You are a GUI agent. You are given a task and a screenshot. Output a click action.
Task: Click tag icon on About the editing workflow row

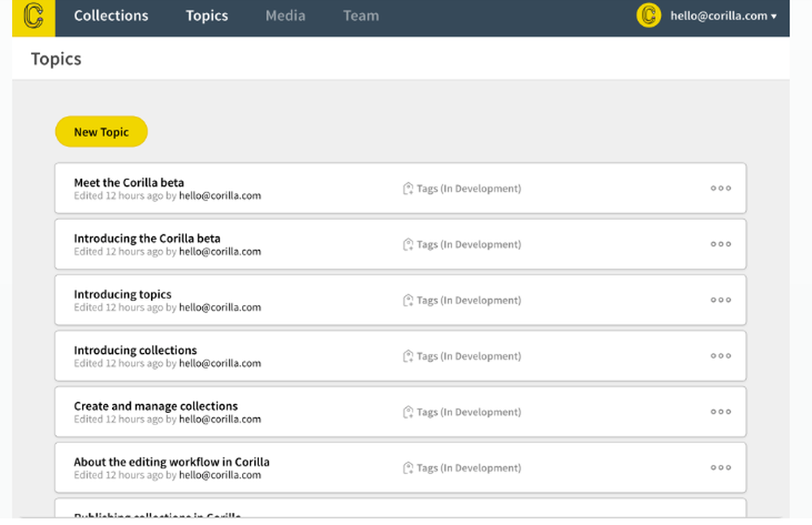click(x=408, y=468)
